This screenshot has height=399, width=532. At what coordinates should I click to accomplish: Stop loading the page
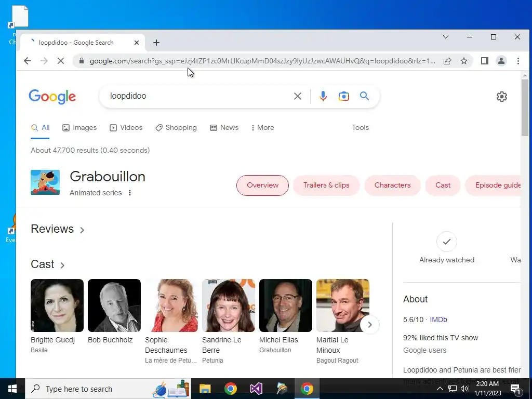click(61, 61)
